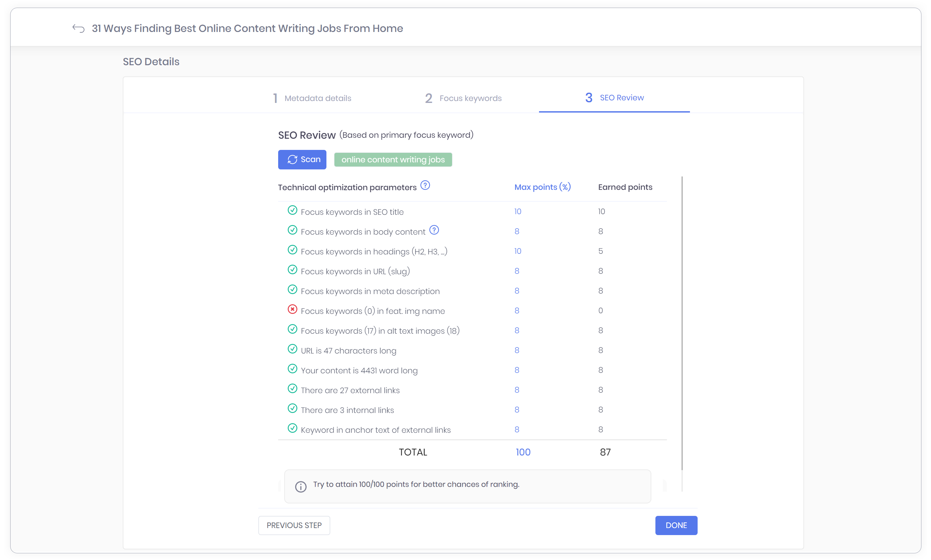Go back with PREVIOUS STEP button
Image resolution: width=931 pixels, height=560 pixels.
[294, 525]
